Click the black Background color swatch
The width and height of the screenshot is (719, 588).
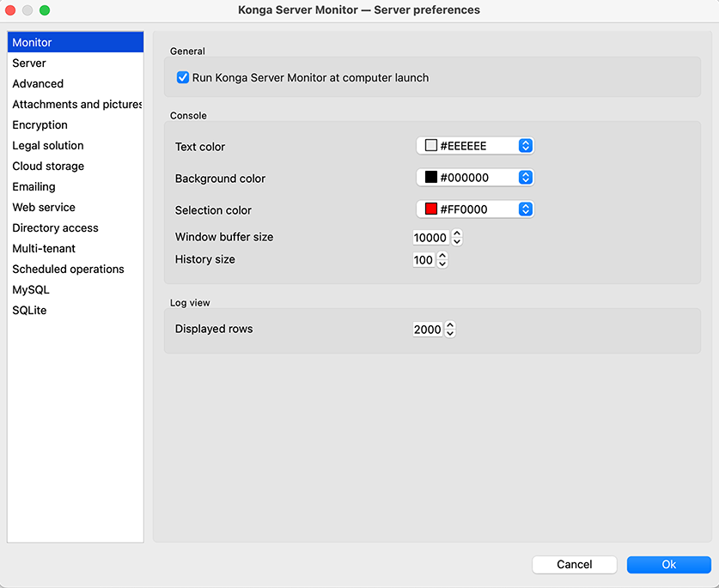[431, 178]
